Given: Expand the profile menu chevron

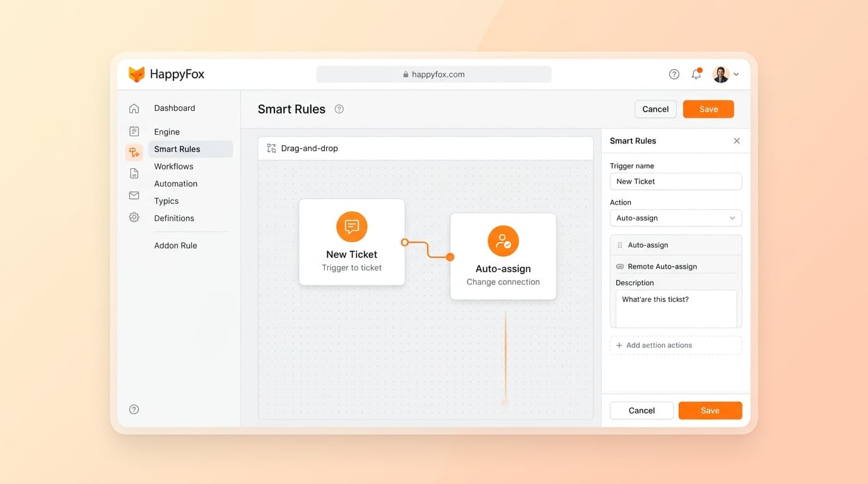Looking at the screenshot, I should (x=736, y=74).
